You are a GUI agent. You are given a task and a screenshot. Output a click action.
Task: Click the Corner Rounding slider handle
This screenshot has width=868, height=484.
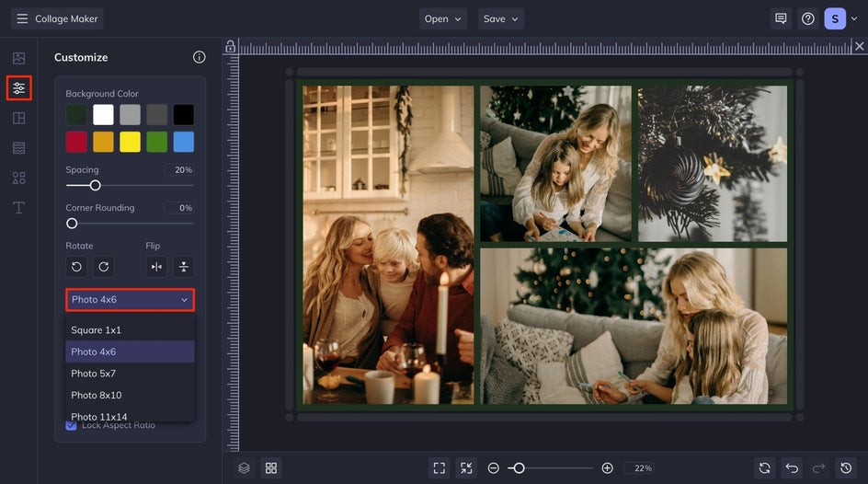click(72, 224)
